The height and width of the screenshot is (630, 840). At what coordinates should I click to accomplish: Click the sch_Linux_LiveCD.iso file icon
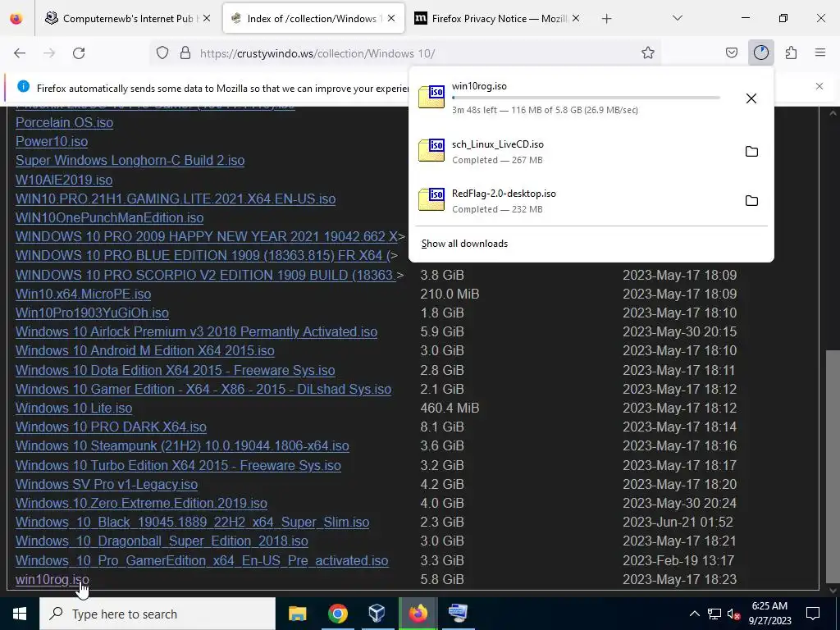[x=431, y=151]
